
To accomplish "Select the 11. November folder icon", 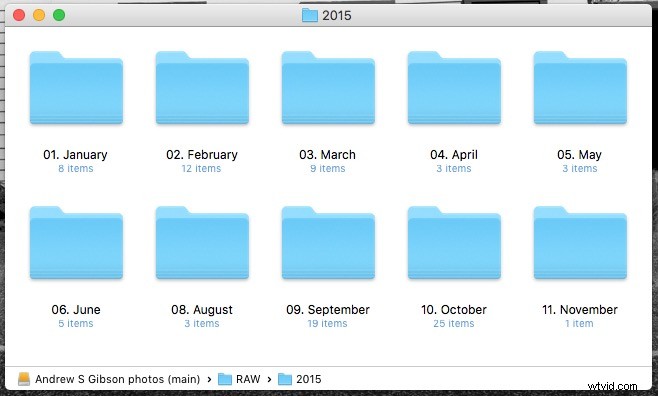I will coord(580,243).
